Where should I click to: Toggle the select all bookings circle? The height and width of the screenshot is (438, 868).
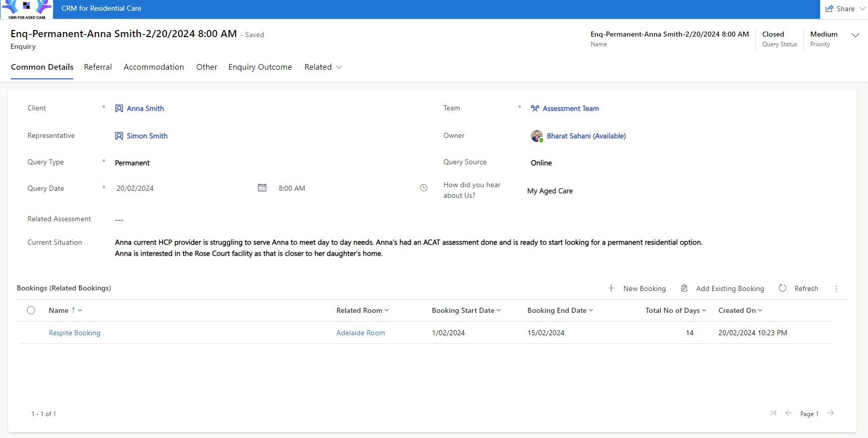[x=31, y=310]
